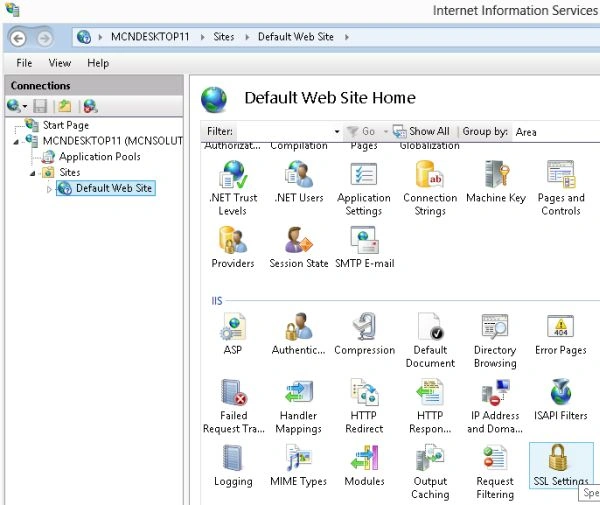Open Directory Browsing feature
This screenshot has width=600, height=505.
click(x=495, y=340)
